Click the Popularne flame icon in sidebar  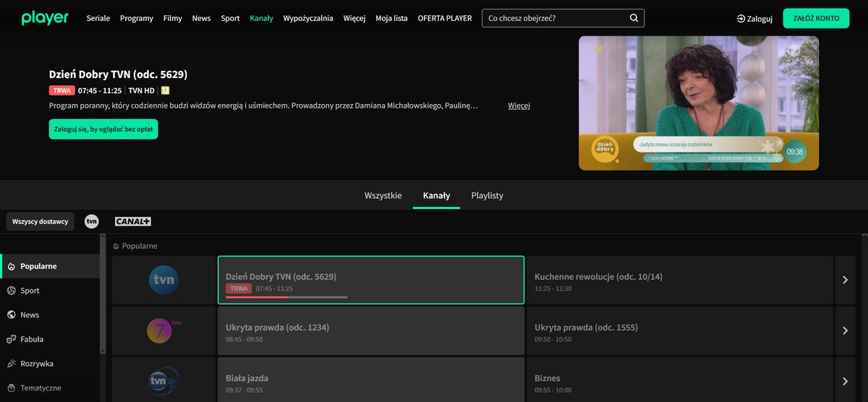(x=11, y=267)
